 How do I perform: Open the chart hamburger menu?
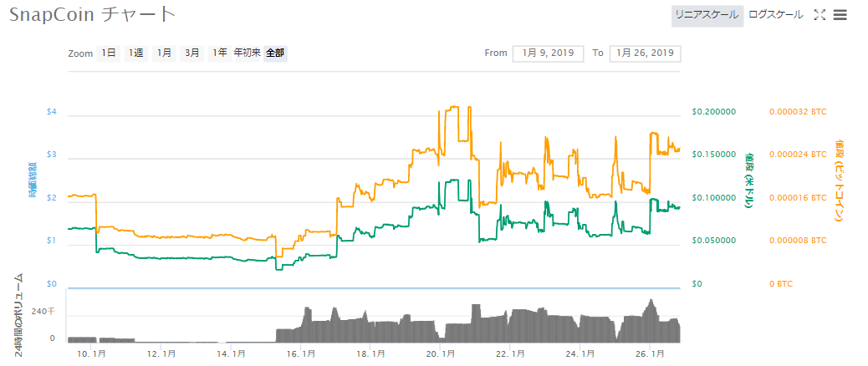pos(840,15)
